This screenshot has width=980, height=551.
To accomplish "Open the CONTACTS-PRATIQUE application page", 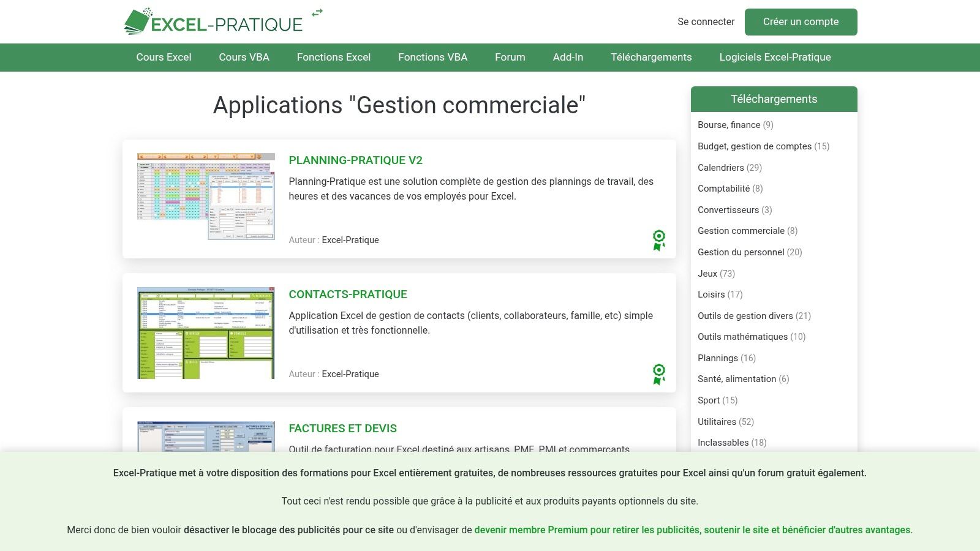I will 348,294.
